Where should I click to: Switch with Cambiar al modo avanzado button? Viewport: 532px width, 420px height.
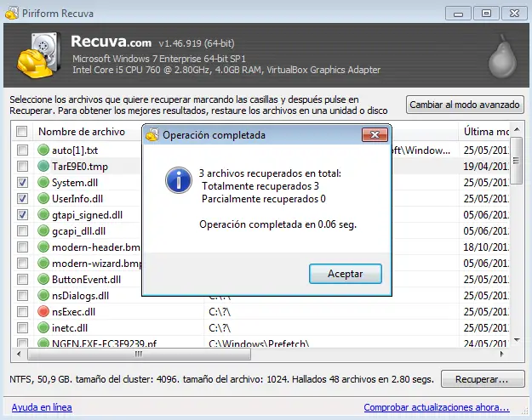coord(465,105)
